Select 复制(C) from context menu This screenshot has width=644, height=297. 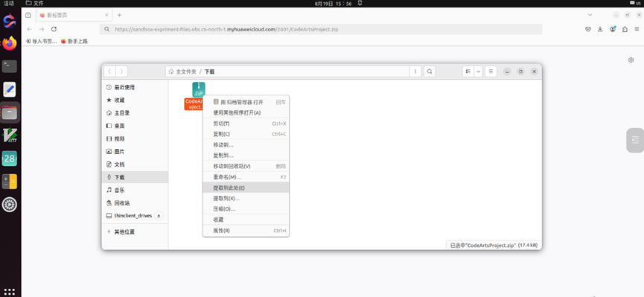246,134
